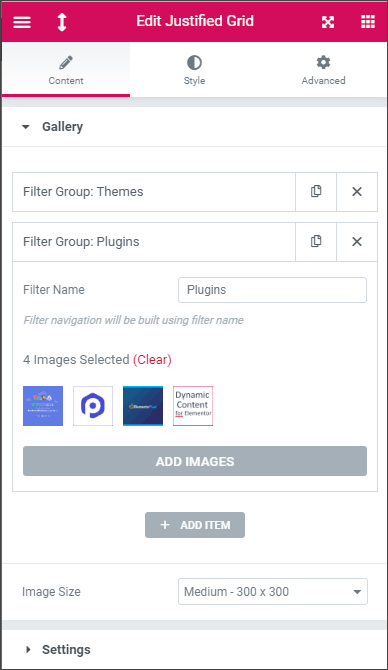This screenshot has height=670, width=388.
Task: Click the filter navigation hint text
Action: 133,320
